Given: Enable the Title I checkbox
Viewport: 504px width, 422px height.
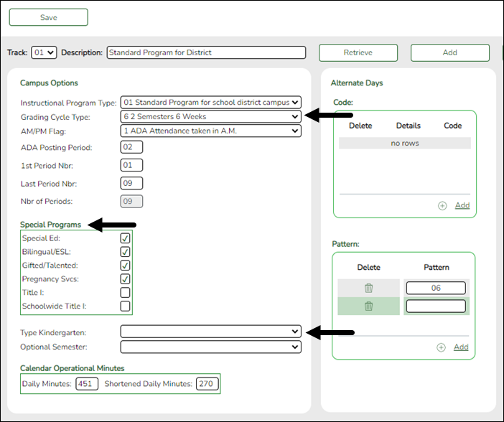Looking at the screenshot, I should (125, 293).
